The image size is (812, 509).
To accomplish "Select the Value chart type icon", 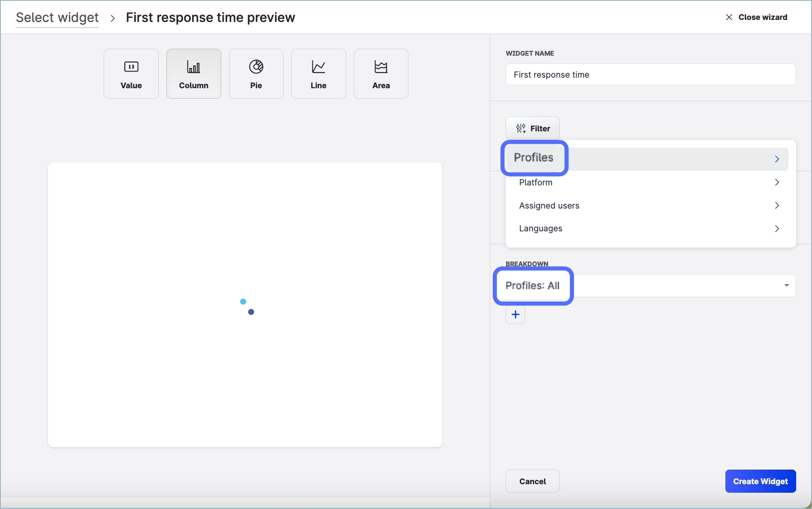I will pos(131,67).
